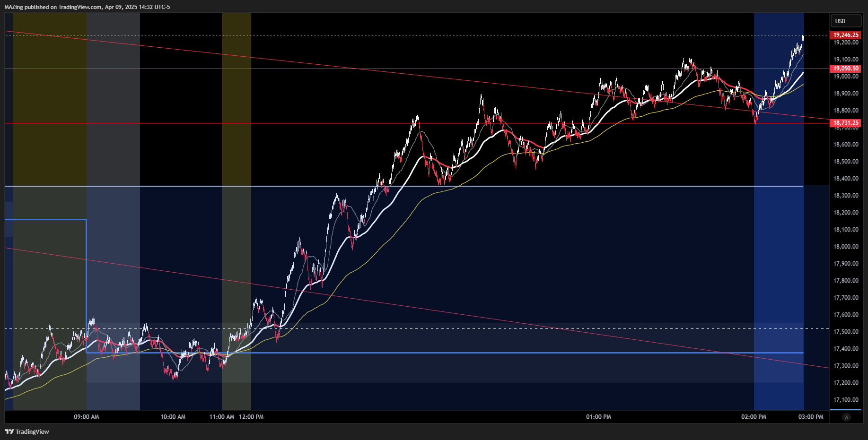Click the 10:00 AM time label
The image size is (868, 440).
click(x=173, y=417)
